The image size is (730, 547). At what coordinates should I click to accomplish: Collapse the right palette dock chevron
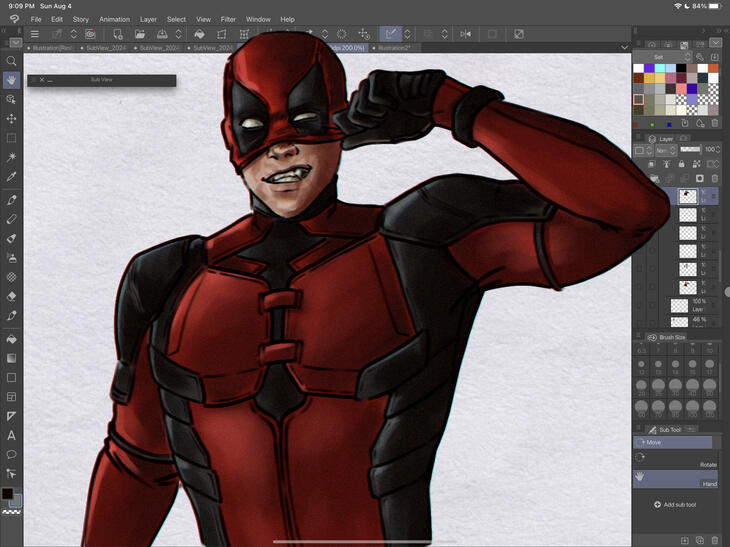(716, 42)
